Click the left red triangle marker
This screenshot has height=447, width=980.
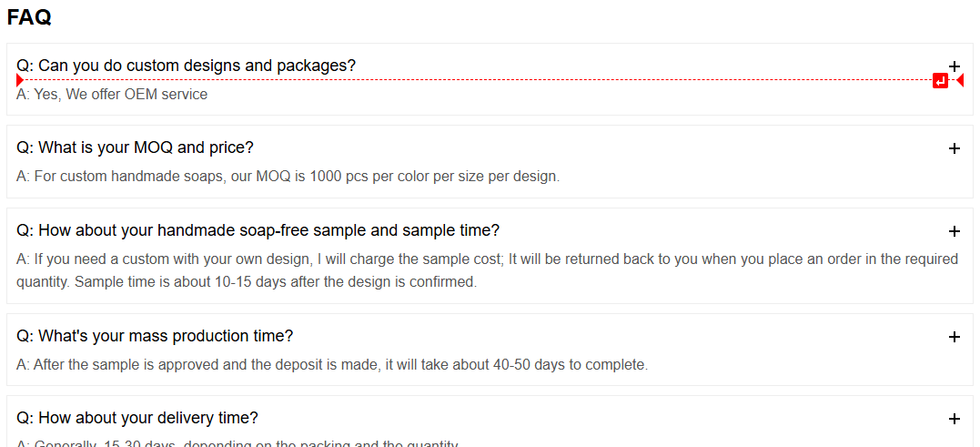(20, 80)
